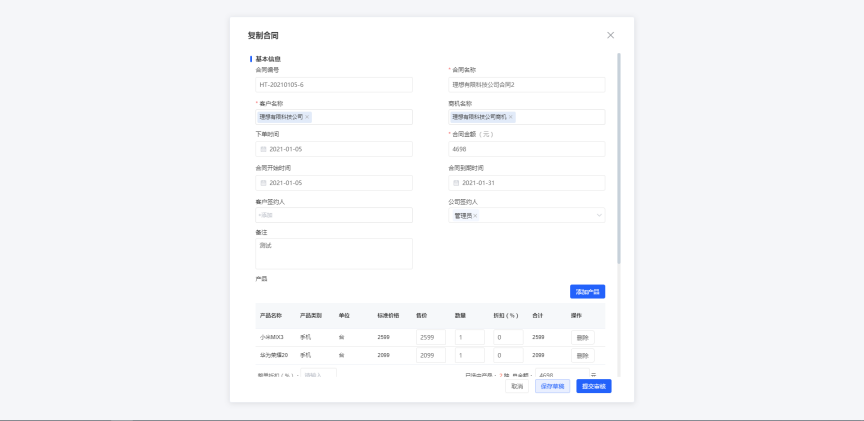The height and width of the screenshot is (421, 864).
Task: Remove the 管理员 signer tag
Action: pos(475,215)
